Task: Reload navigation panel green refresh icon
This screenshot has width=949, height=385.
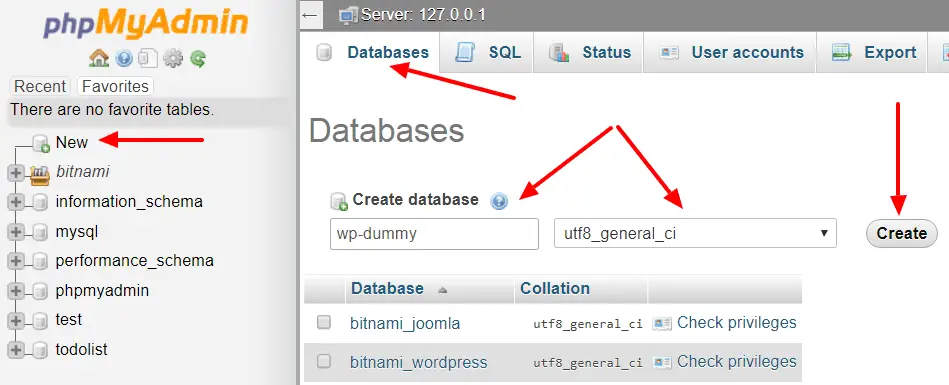Action: click(198, 59)
